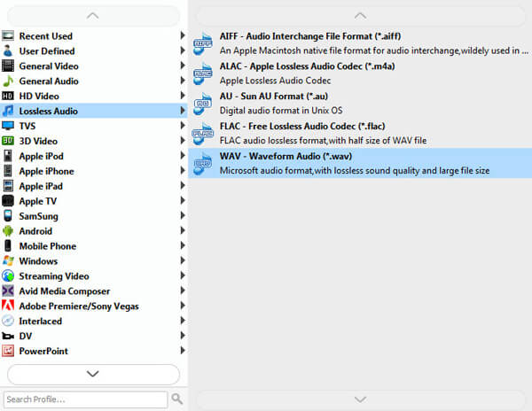Expand the General Video submenu arrow

[x=182, y=65]
